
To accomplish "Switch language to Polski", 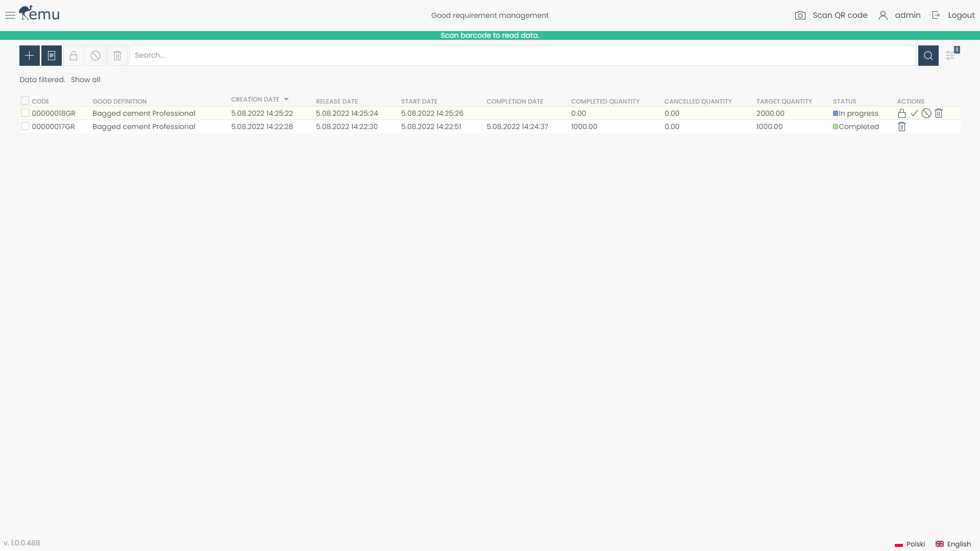I will [x=916, y=544].
